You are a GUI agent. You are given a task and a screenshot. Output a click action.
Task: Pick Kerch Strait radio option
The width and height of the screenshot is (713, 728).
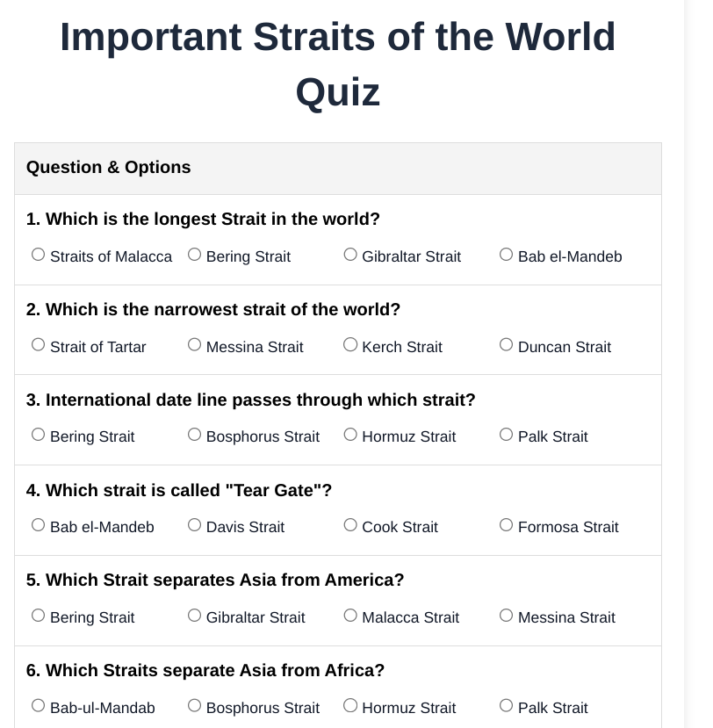click(350, 345)
